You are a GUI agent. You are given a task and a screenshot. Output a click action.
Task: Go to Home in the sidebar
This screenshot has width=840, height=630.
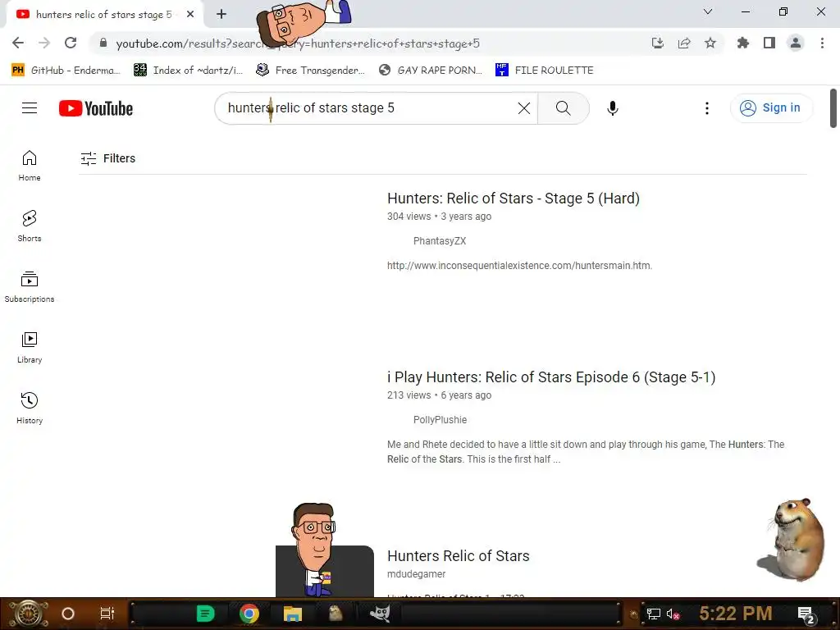[x=30, y=166]
